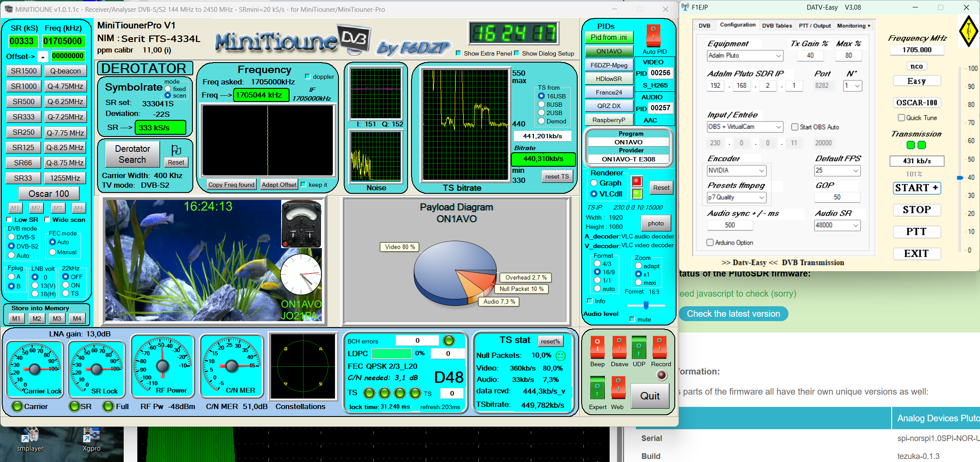Screen dimensions: 980x462
Task: Open Xgpro desktop shortcut
Action: point(91,439)
